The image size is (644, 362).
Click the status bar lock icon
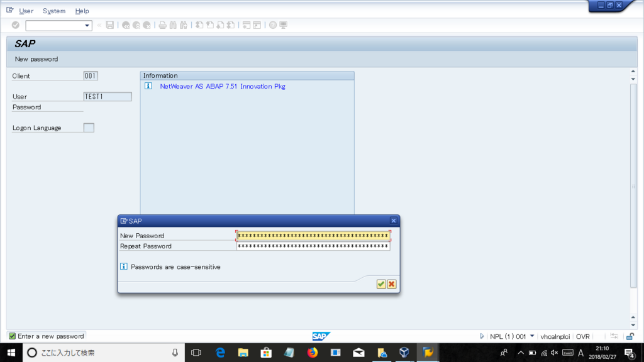point(630,336)
